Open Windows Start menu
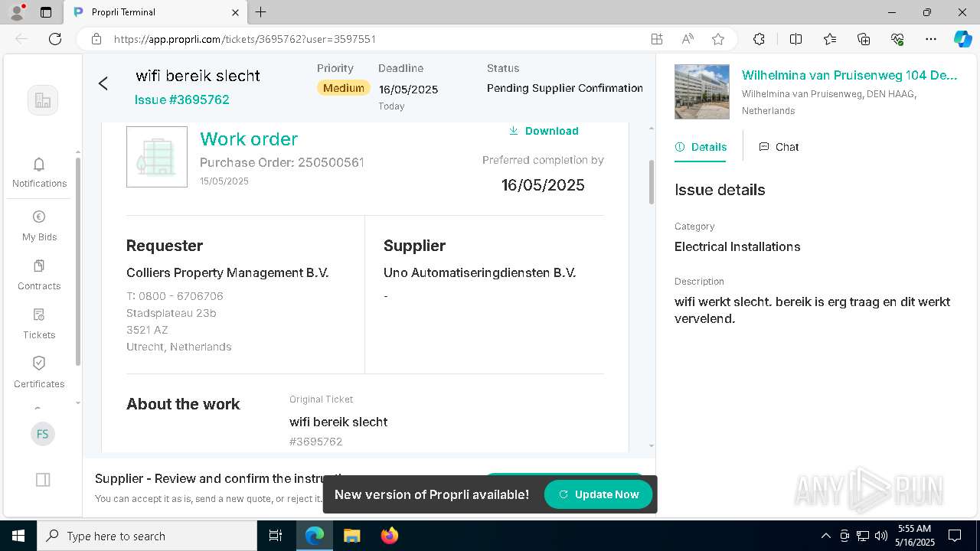Screen dimensions: 980x551 point(18,536)
